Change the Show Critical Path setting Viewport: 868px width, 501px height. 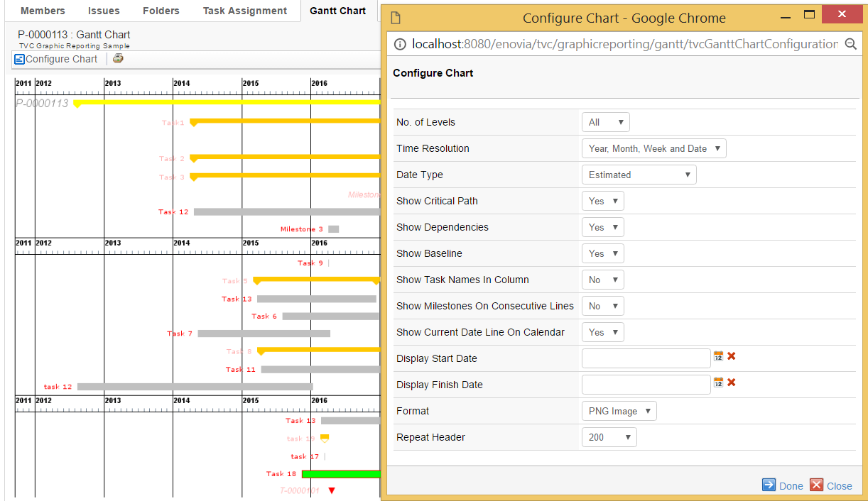pos(602,201)
